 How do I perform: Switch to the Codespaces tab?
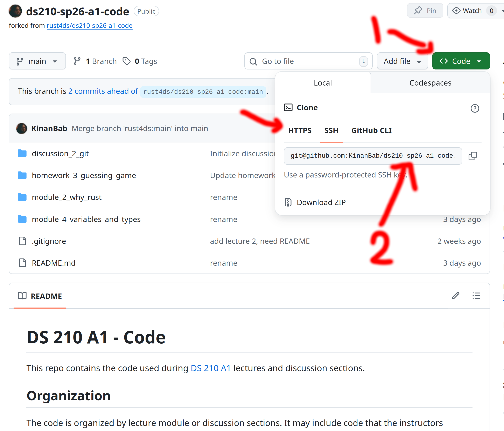[x=430, y=82]
